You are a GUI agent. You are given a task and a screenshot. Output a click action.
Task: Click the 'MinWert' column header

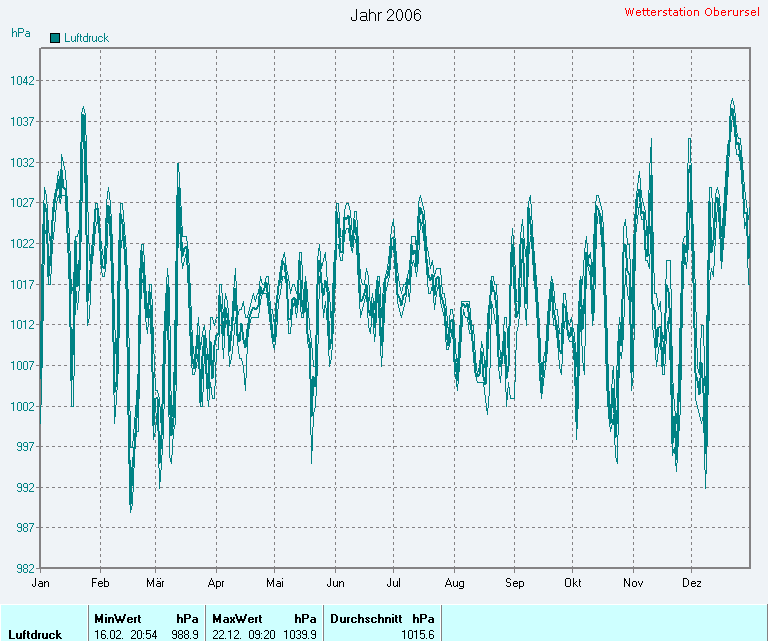[118, 618]
